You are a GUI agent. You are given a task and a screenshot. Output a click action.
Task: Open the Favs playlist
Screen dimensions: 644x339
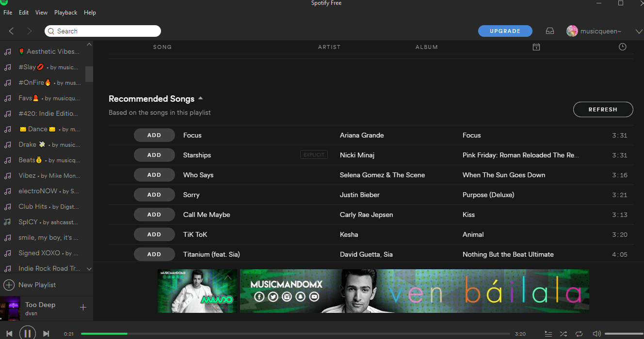point(48,98)
